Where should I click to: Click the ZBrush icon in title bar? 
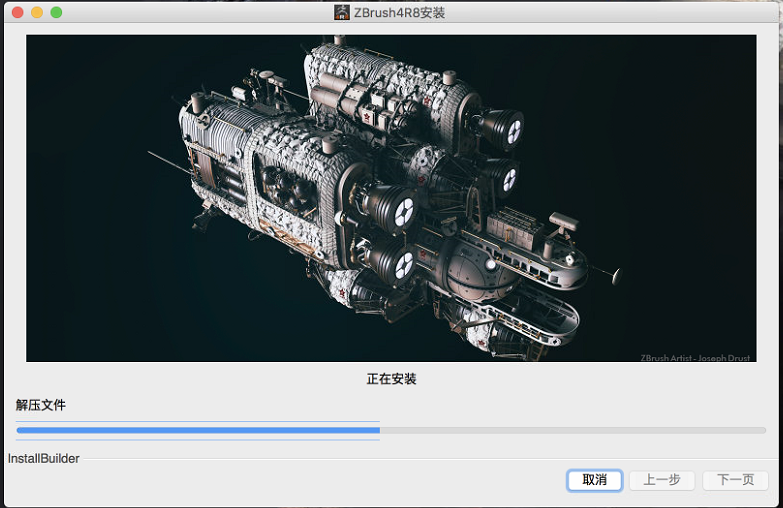click(x=342, y=12)
